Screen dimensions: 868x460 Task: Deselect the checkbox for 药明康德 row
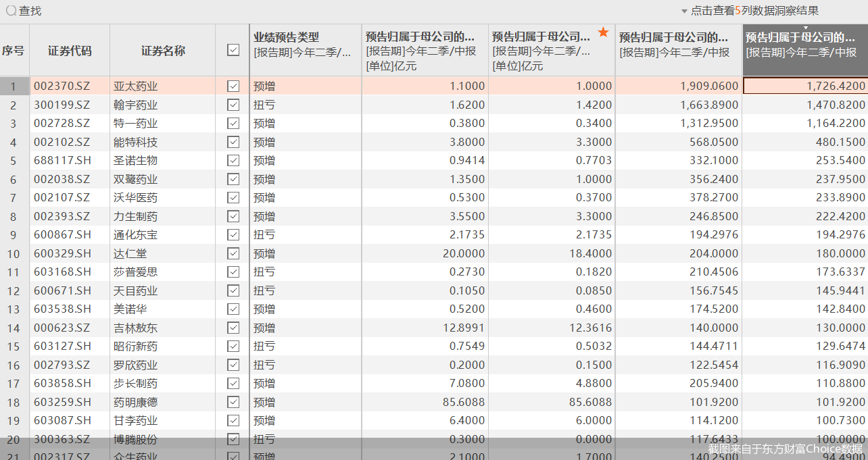[233, 402]
